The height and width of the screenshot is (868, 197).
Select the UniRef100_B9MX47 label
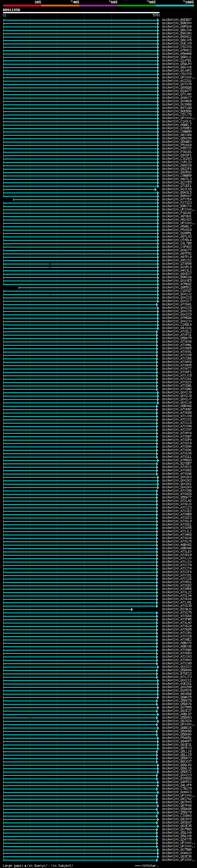tap(177, 196)
